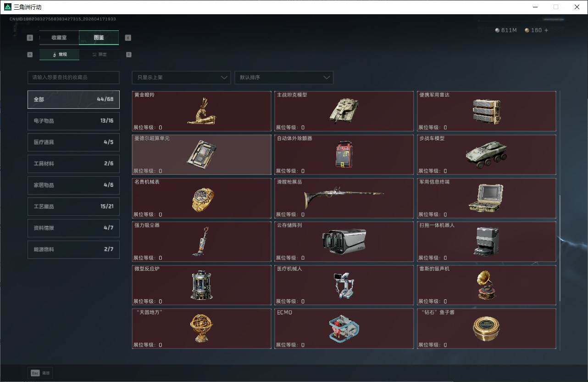Close the 三角洲行动 window
The height and width of the screenshot is (382, 588).
pos(577,7)
